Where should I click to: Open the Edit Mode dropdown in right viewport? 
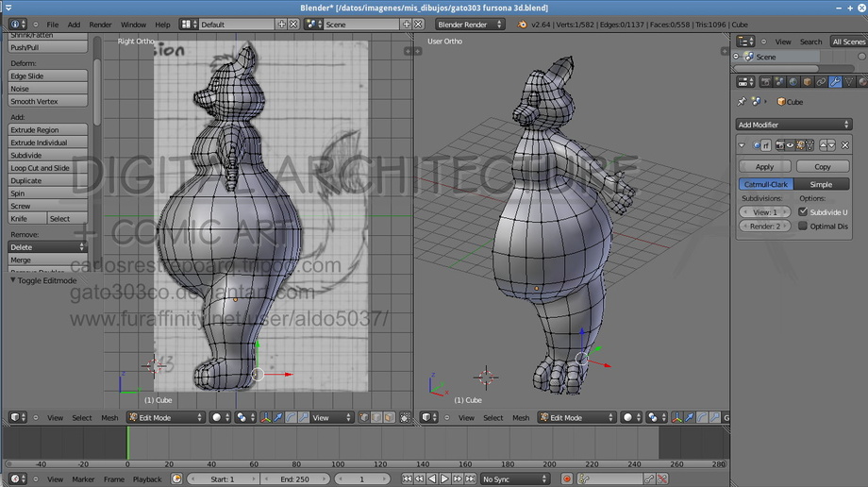[576, 417]
